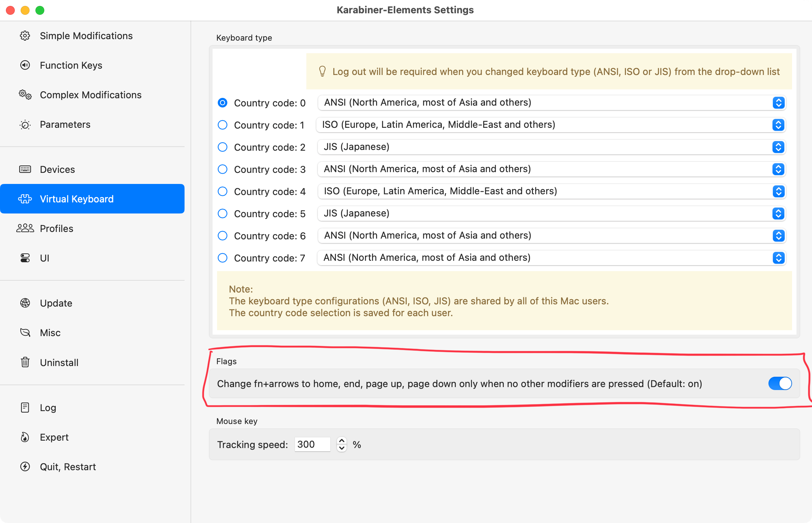Click the Complex Modifications double-gear icon
The image size is (812, 523).
[25, 95]
